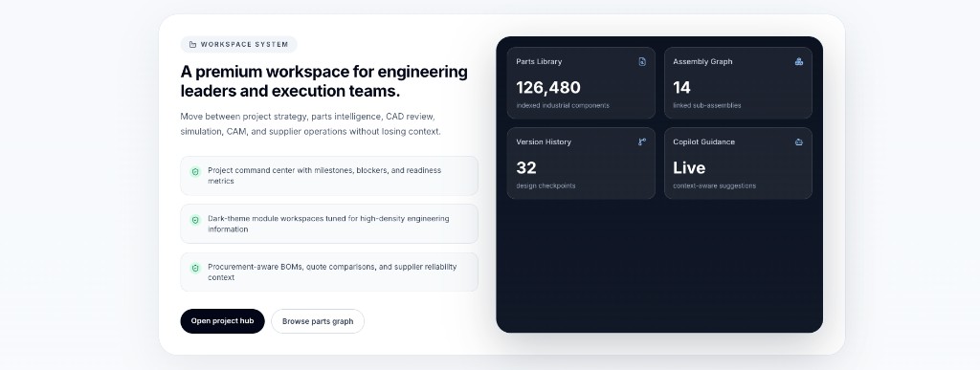Click 'linked sub-assemblies' caption
The image size is (980, 370).
point(707,105)
